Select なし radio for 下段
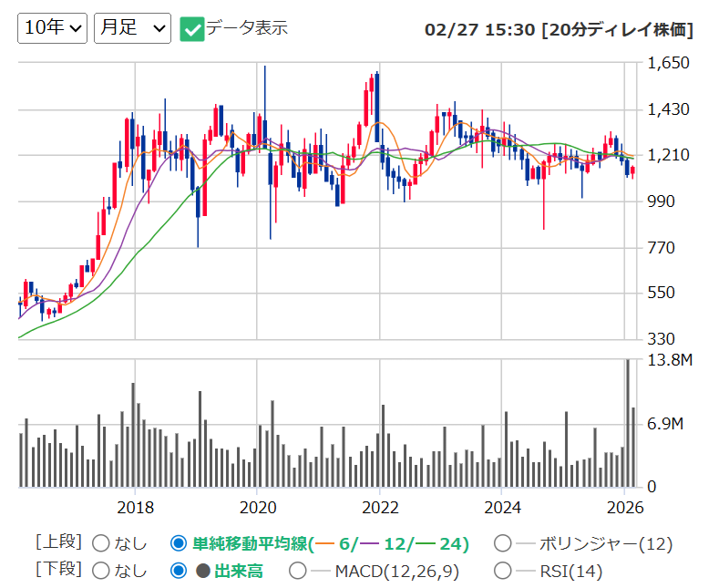 click(101, 571)
